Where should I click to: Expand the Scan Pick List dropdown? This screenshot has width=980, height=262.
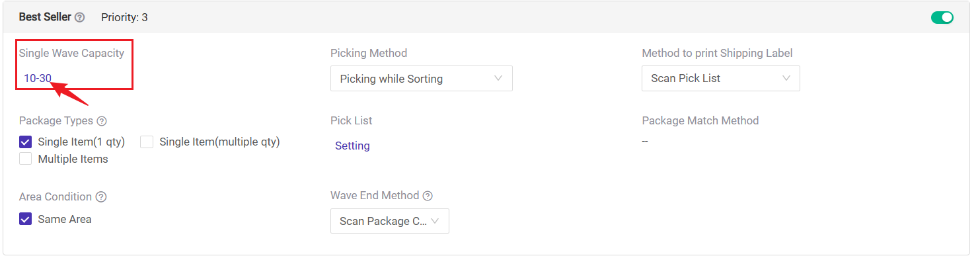pos(721,78)
